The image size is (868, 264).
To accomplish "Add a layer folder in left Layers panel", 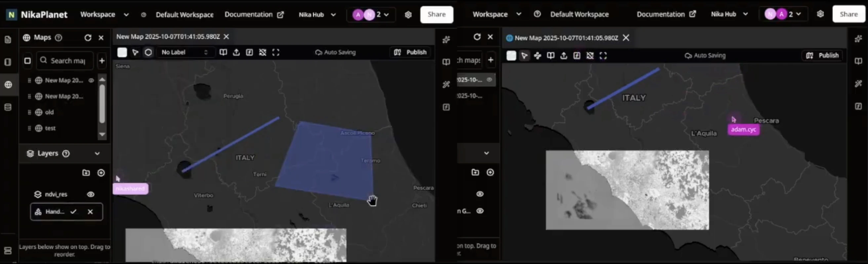I will pos(86,173).
